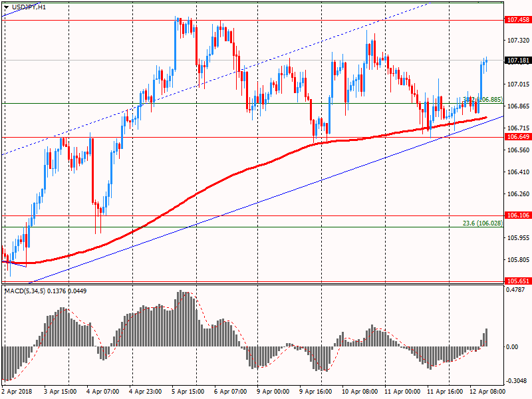This screenshot has width=532, height=399.
Task: Select the 106.715 price scale value
Action: pyautogui.click(x=518, y=128)
